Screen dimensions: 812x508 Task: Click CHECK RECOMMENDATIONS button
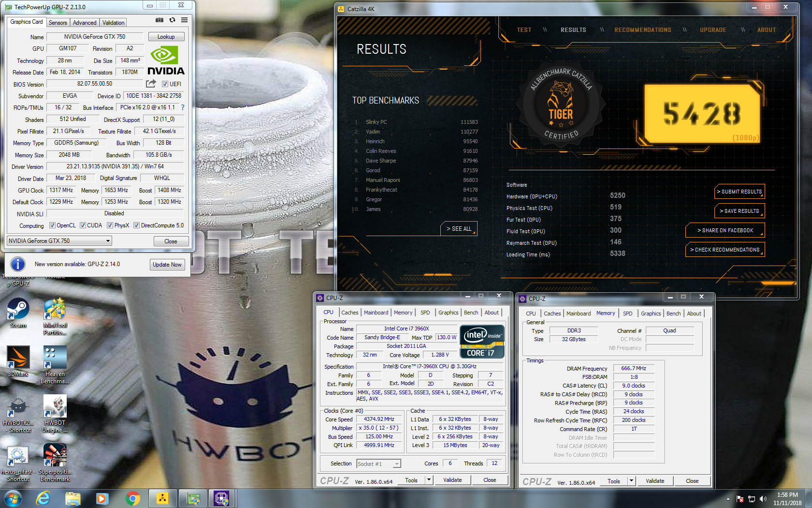pyautogui.click(x=725, y=250)
